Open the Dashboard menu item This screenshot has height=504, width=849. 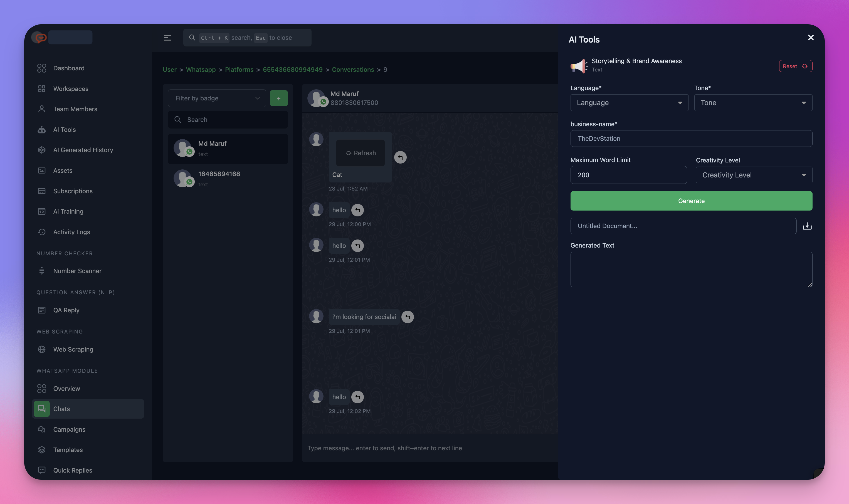[69, 68]
